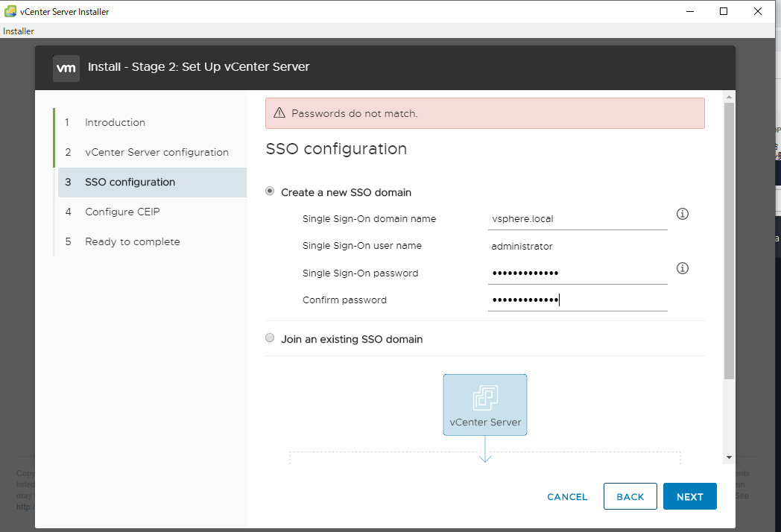Click the vCenter Server Installer title bar icon

click(10, 11)
